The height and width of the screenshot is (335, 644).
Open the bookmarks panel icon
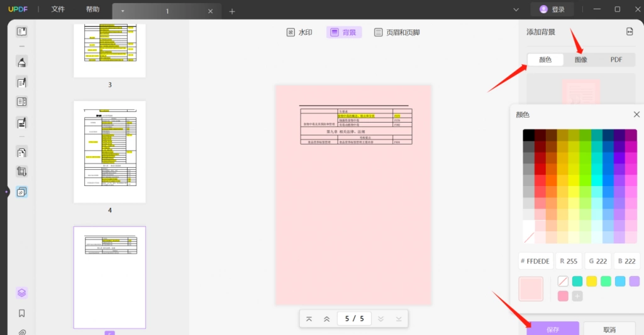22,313
